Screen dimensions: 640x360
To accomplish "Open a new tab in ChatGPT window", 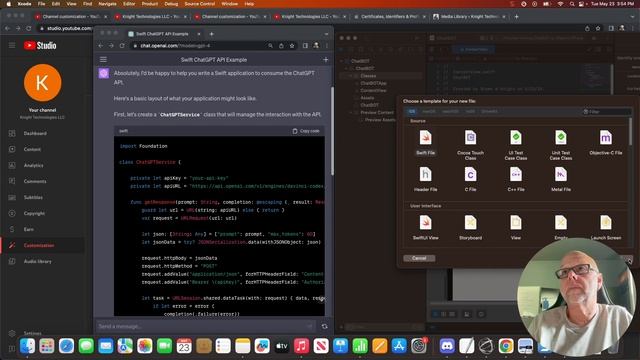I will coord(211,34).
